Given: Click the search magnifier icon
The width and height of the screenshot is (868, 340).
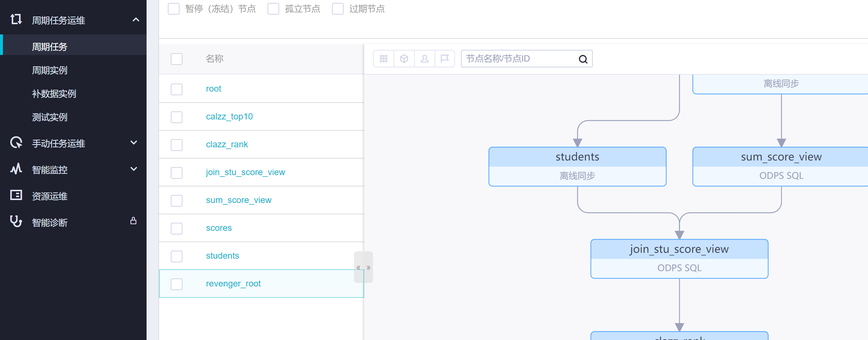Looking at the screenshot, I should tap(583, 59).
